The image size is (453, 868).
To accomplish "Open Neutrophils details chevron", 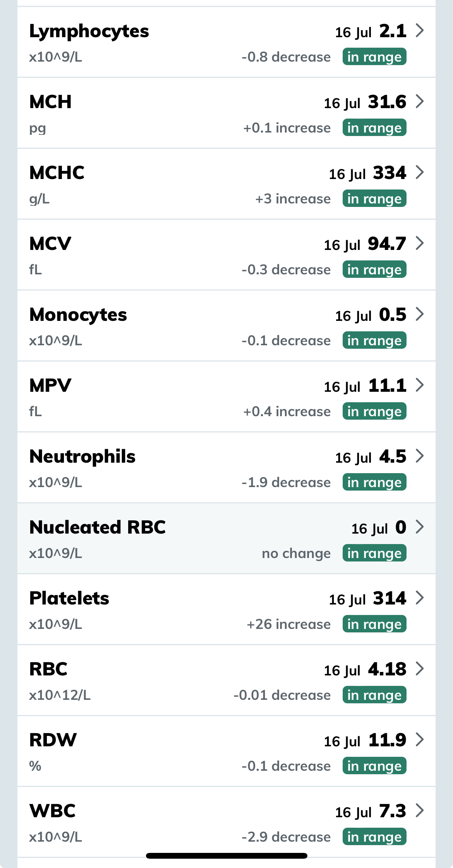I will [420, 456].
